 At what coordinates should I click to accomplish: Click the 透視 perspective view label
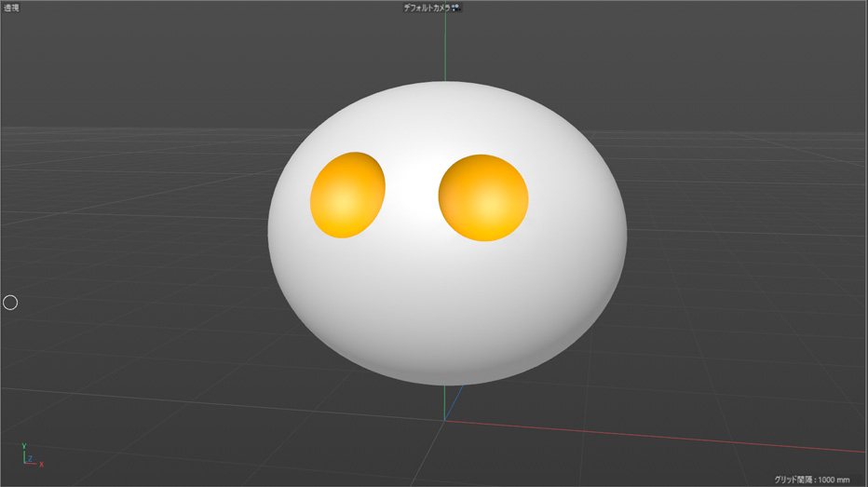(11, 7)
